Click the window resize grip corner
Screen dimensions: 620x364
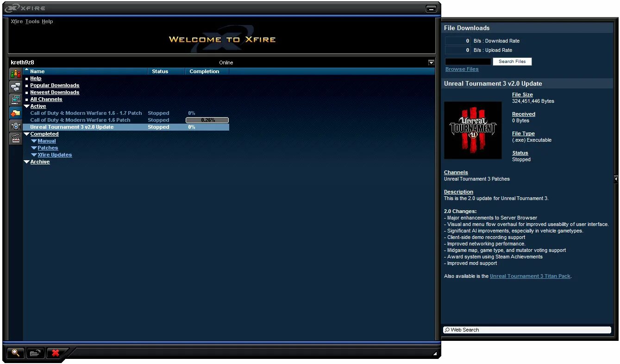coord(435,354)
